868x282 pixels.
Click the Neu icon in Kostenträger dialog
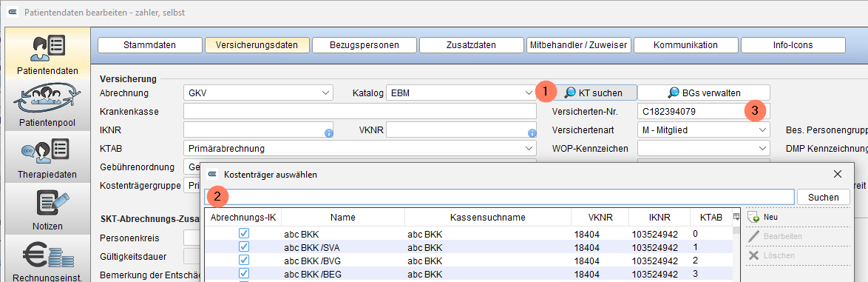754,217
